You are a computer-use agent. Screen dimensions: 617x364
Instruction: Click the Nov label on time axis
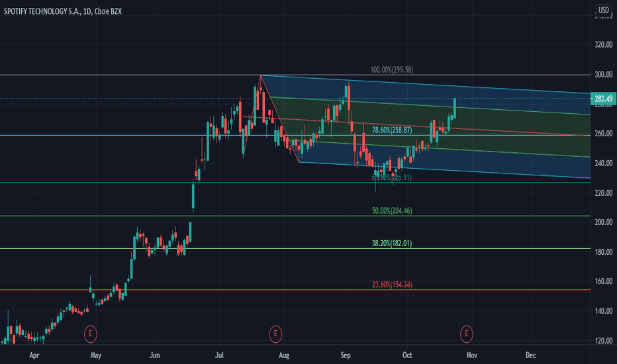point(472,355)
